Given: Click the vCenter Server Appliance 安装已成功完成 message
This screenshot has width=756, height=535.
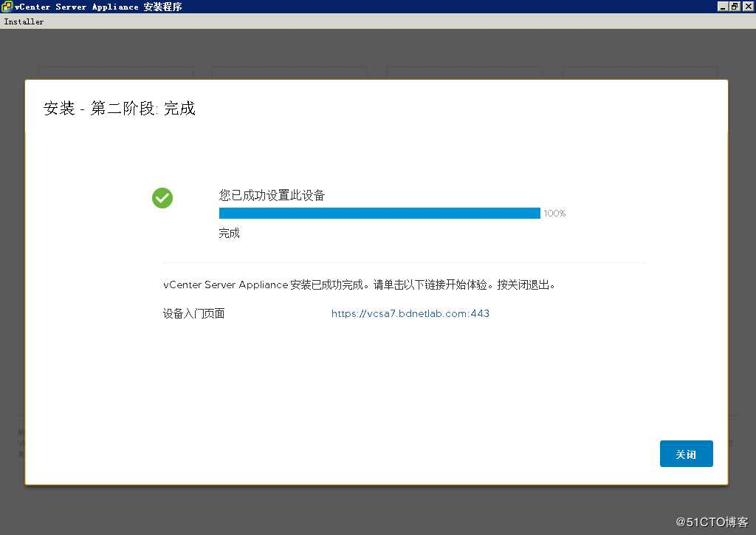Looking at the screenshot, I should pos(360,284).
